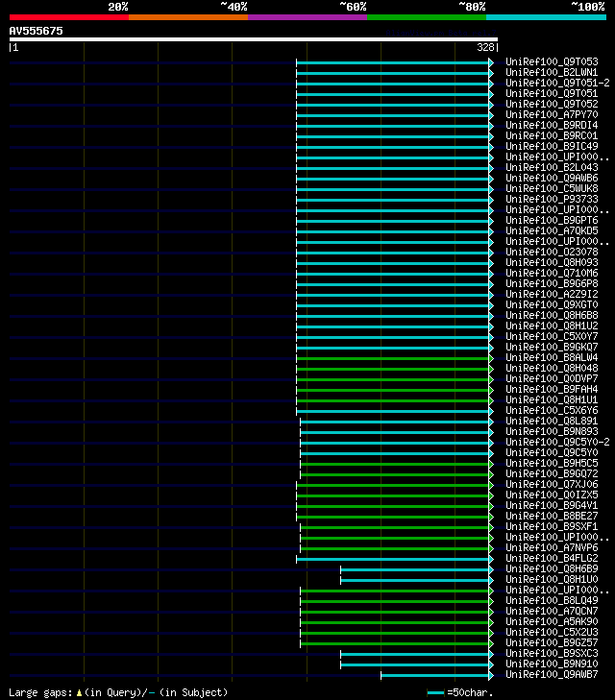
Task: Select the UniRef100_A7QKD5 label
Action: (x=552, y=230)
